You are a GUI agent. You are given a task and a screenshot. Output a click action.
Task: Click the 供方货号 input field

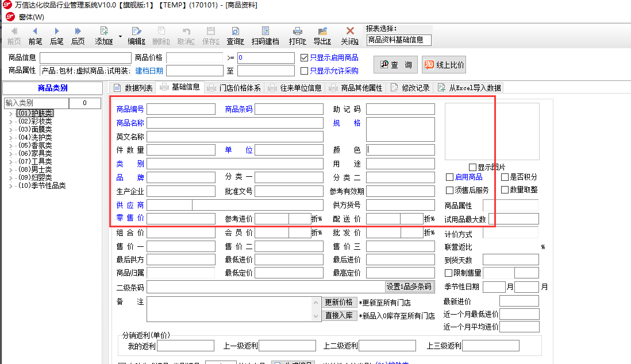401,205
